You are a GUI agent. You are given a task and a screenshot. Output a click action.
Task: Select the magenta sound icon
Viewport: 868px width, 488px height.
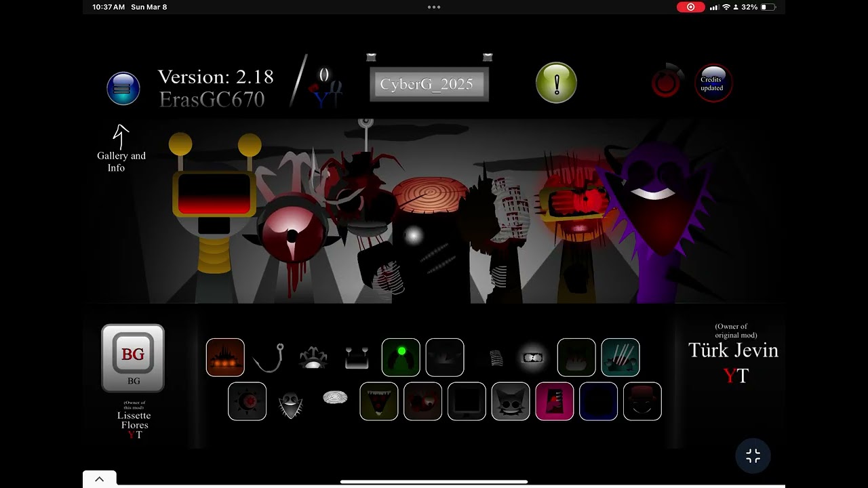tap(555, 401)
